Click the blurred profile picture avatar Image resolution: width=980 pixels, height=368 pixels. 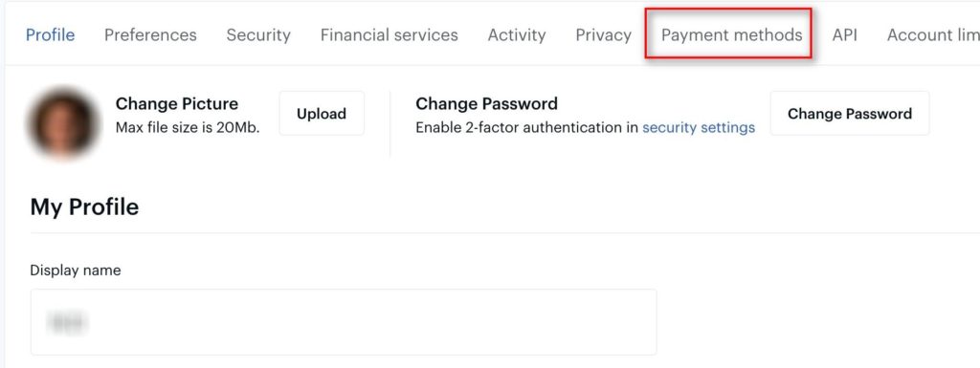click(62, 124)
